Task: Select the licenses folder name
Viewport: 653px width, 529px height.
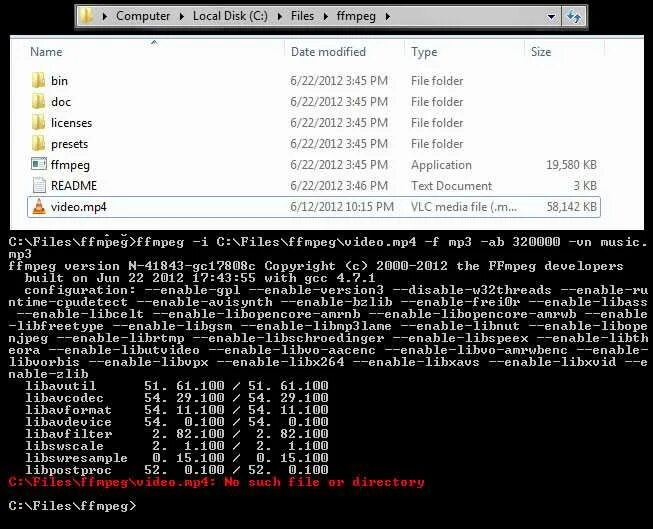Action: 71,123
